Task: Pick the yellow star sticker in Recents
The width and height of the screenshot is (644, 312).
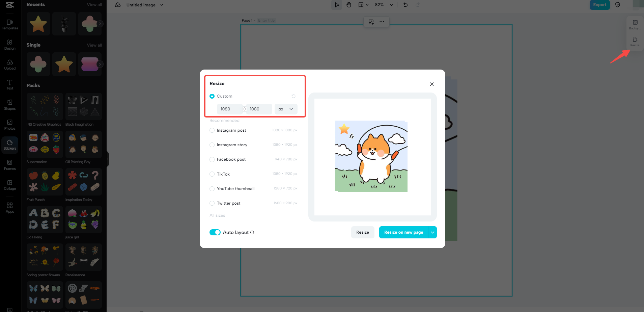Action: tap(38, 24)
